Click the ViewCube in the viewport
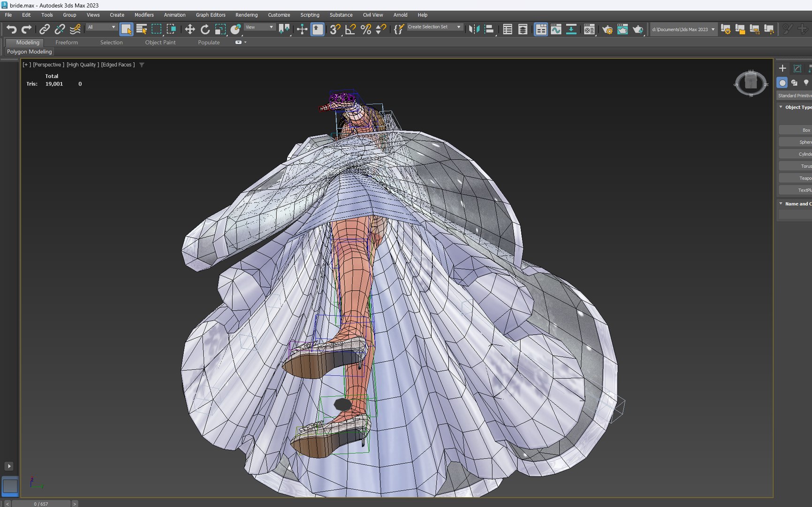The width and height of the screenshot is (812, 507). [751, 83]
